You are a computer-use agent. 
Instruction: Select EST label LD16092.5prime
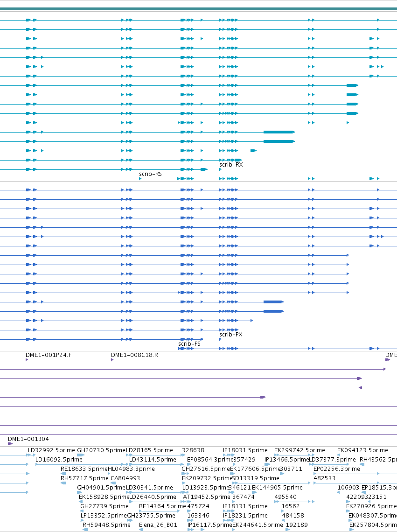pyautogui.click(x=59, y=459)
